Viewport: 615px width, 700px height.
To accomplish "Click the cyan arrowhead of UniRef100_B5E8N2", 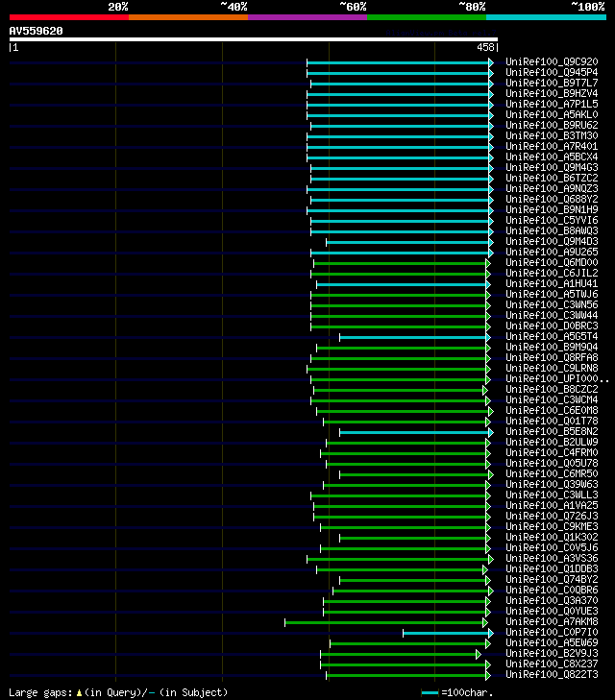I will coord(491,433).
